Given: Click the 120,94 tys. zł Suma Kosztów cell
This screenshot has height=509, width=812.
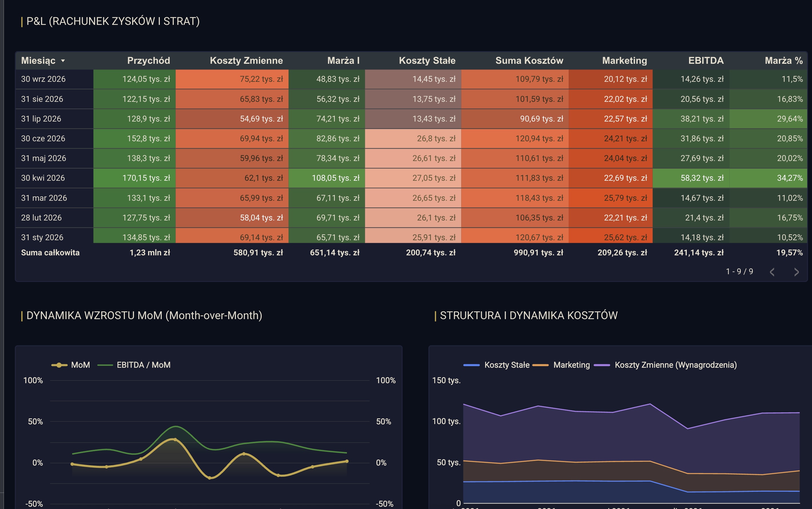Looking at the screenshot, I should (x=515, y=138).
